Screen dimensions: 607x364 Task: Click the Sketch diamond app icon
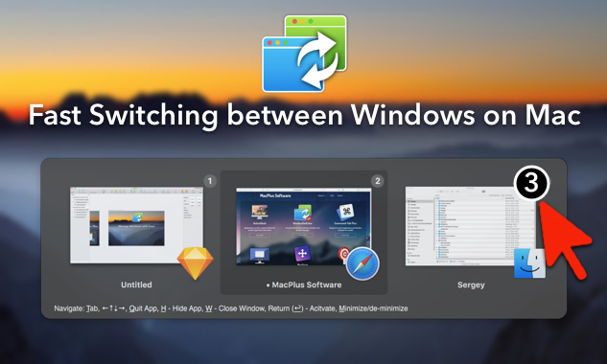[x=195, y=263]
